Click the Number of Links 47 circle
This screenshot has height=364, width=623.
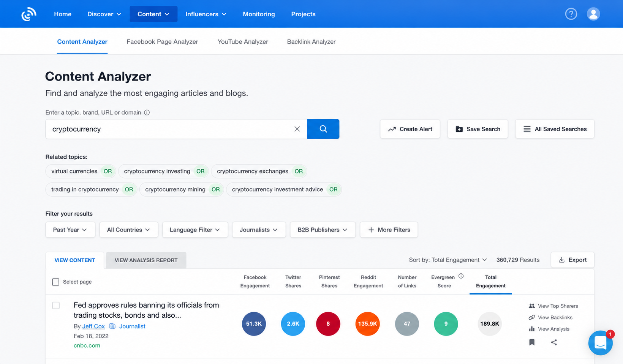pos(407,324)
